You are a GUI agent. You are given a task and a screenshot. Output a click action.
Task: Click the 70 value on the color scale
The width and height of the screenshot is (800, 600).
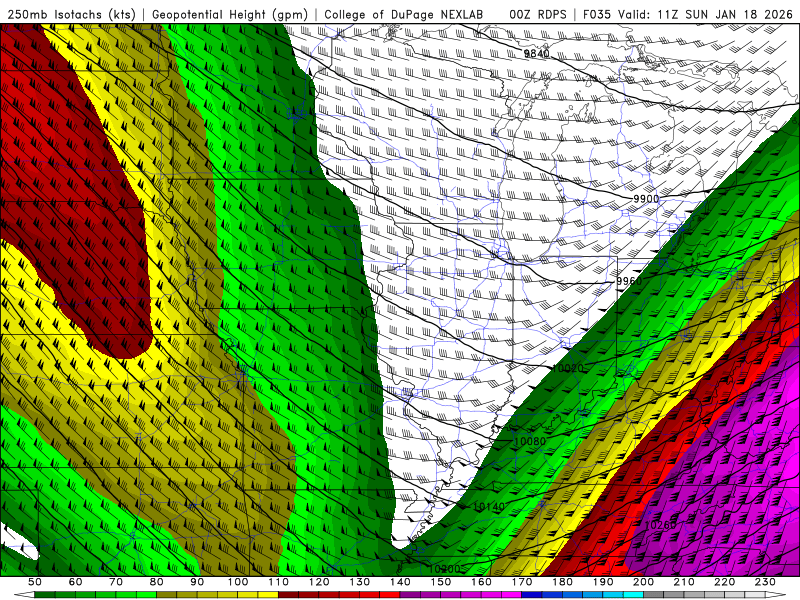(116, 582)
